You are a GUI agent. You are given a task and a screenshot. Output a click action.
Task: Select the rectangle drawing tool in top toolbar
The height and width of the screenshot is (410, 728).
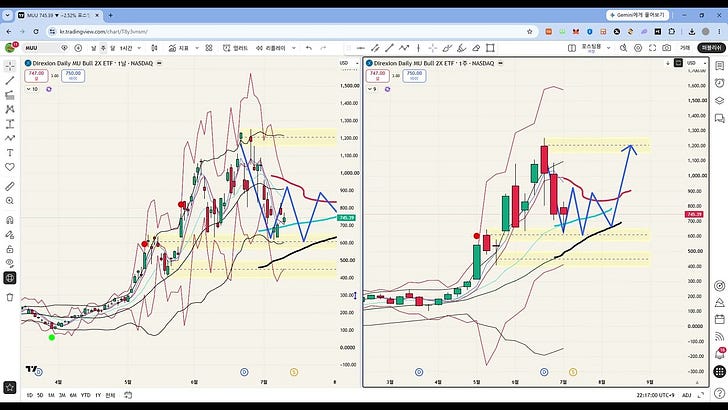click(490, 48)
